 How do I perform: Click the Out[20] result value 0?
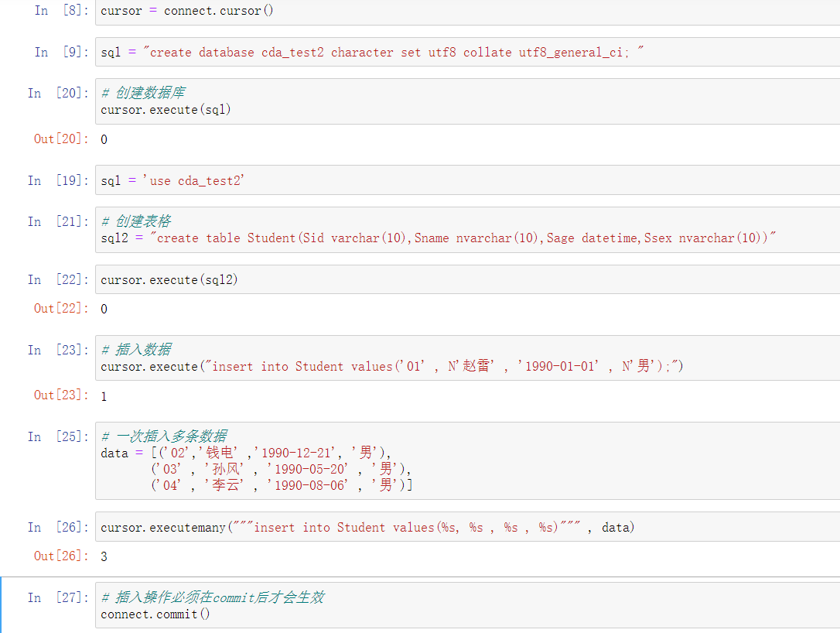(104, 139)
